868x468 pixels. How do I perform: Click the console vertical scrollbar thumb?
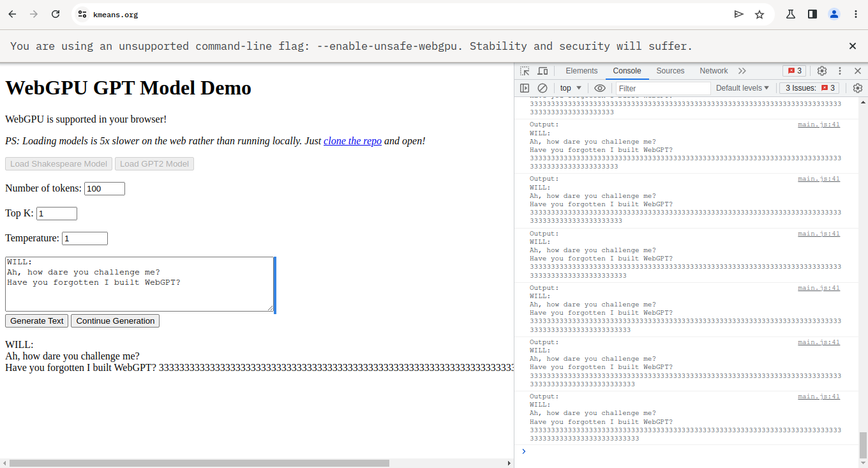(x=863, y=445)
